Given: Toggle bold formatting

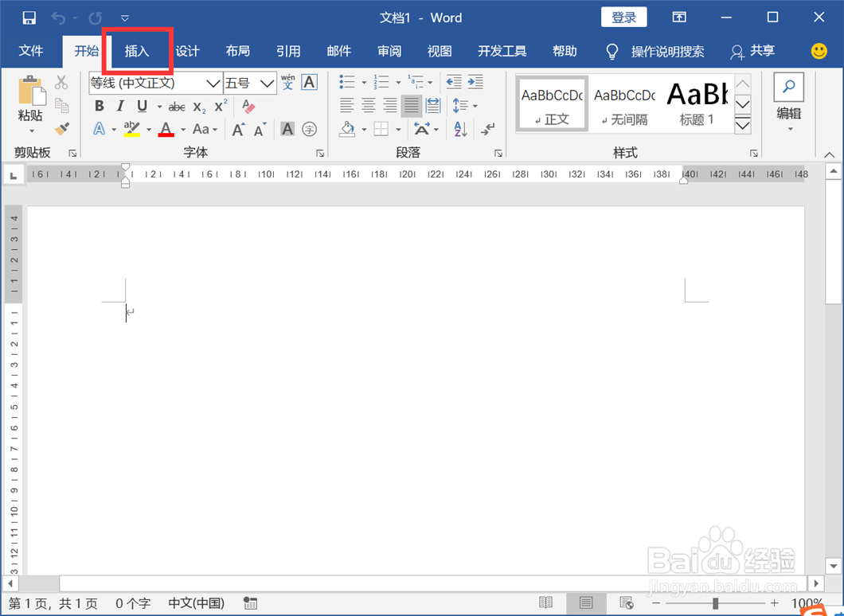Looking at the screenshot, I should pyautogui.click(x=99, y=106).
